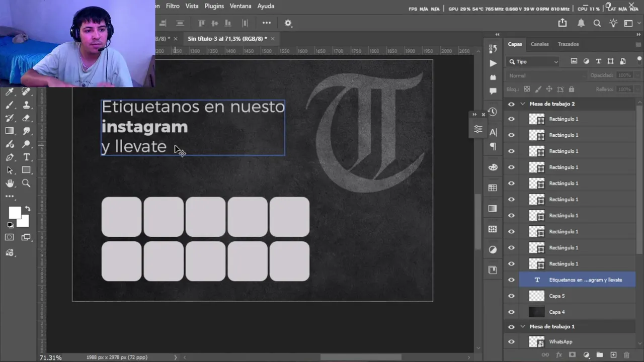The width and height of the screenshot is (644, 362).
Task: Reset default foreground and background colors
Action: pyautogui.click(x=10, y=225)
